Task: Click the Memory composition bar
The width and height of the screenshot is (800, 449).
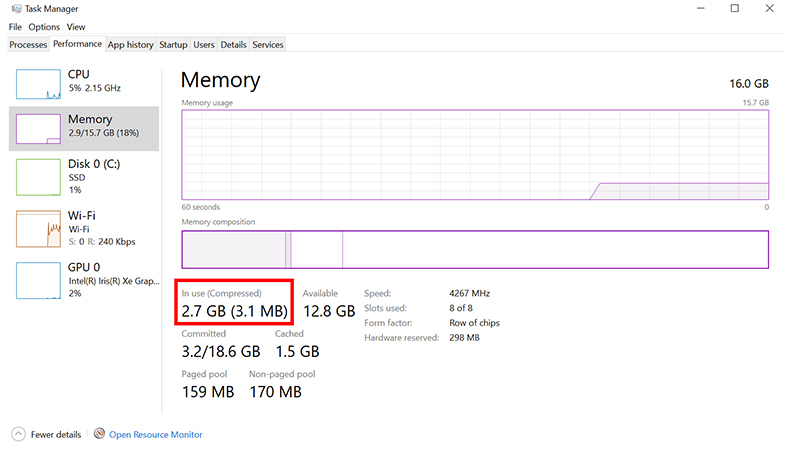Action: click(x=474, y=249)
